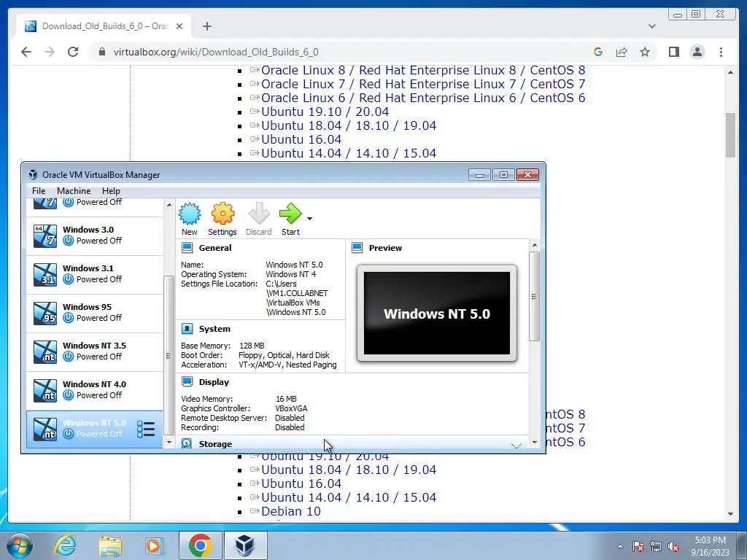This screenshot has width=747, height=560.
Task: Click the Preview section header icon
Action: click(x=357, y=248)
